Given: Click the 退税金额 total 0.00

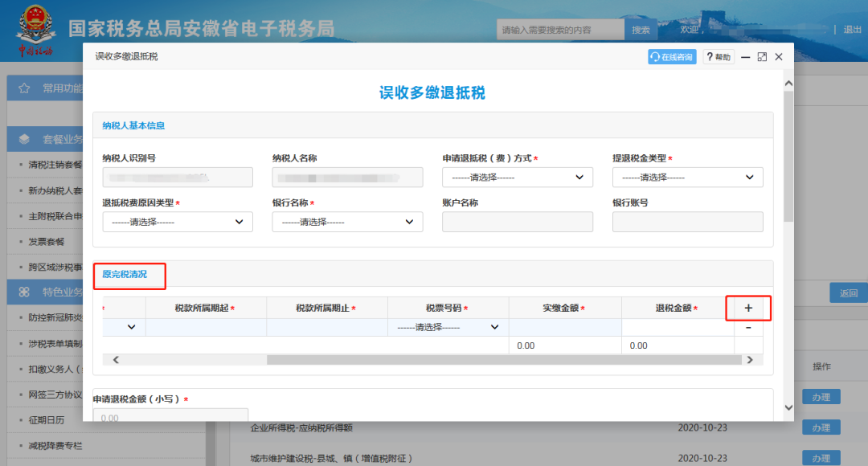Looking at the screenshot, I should pyautogui.click(x=638, y=345).
